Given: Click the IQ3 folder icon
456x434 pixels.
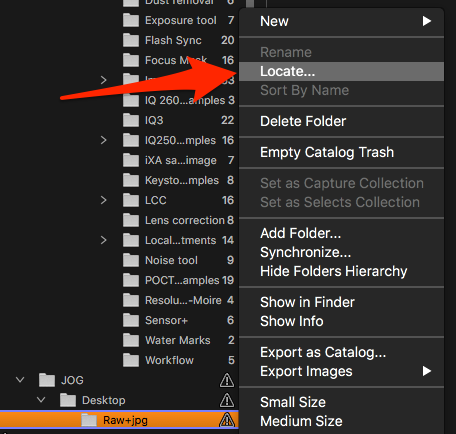Looking at the screenshot, I should point(131,120).
